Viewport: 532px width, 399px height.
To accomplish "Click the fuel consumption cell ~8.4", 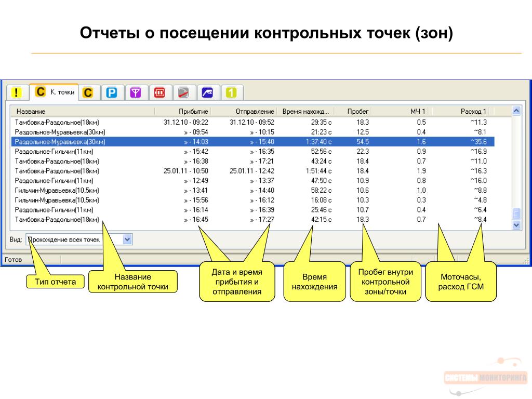I will coord(480,220).
